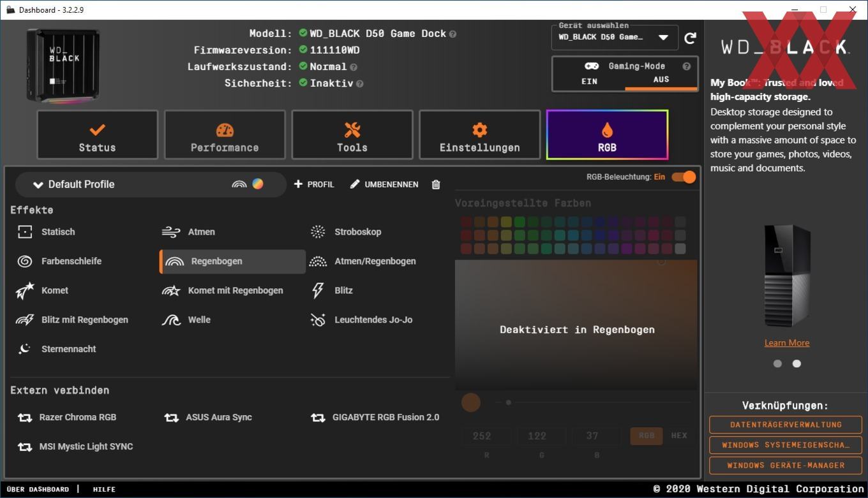The width and height of the screenshot is (868, 498).
Task: Click the brightness slider handle
Action: click(x=509, y=402)
